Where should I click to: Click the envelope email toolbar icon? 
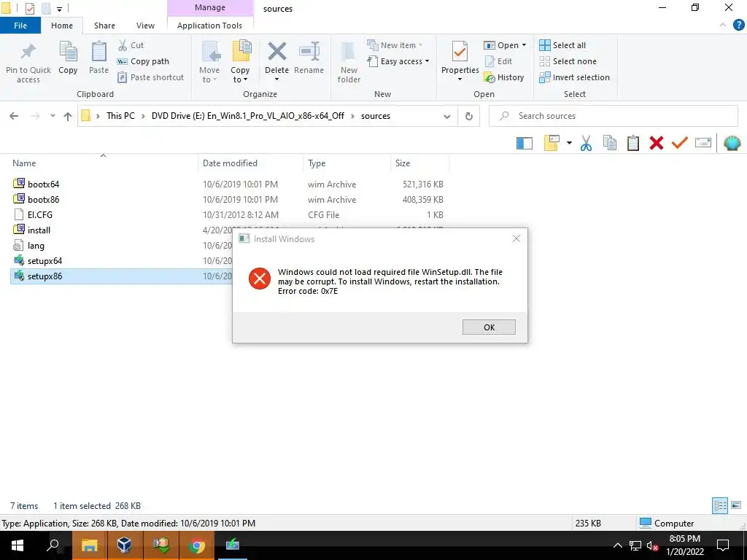coord(703,142)
